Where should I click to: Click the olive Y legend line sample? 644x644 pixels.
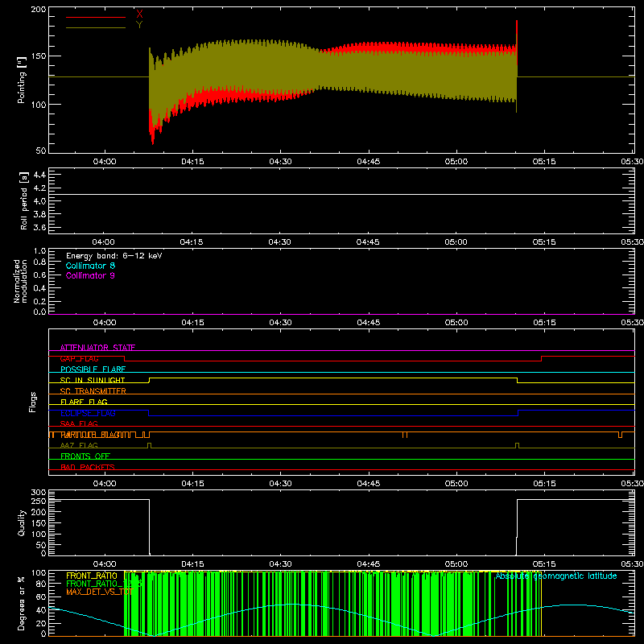coord(96,27)
